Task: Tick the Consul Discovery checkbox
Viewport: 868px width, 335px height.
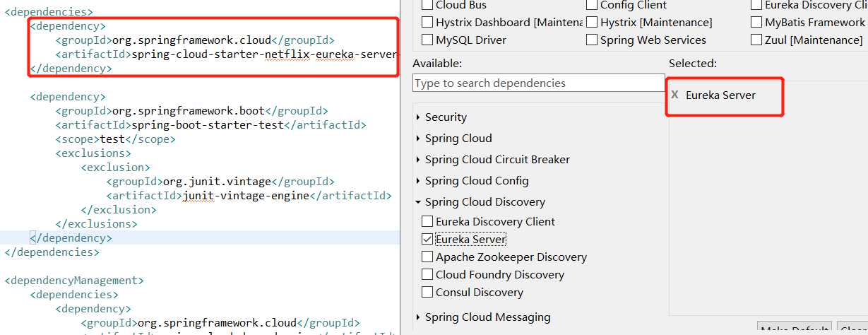Action: tap(427, 293)
